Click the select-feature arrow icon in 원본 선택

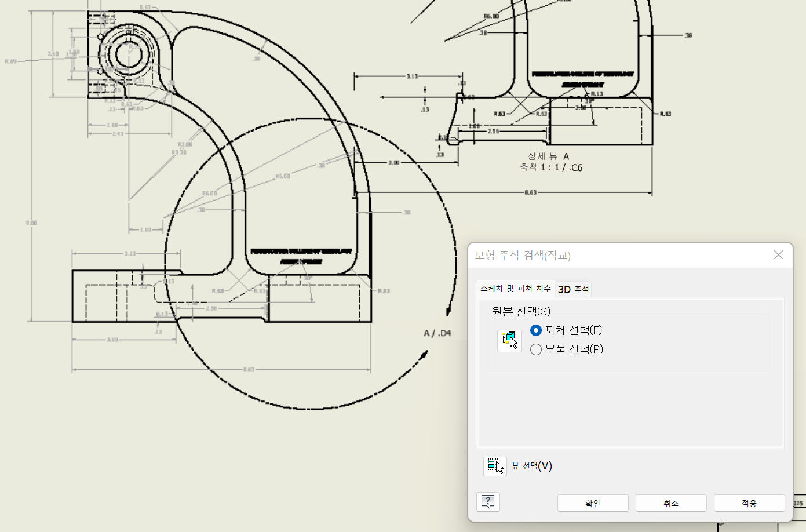509,340
